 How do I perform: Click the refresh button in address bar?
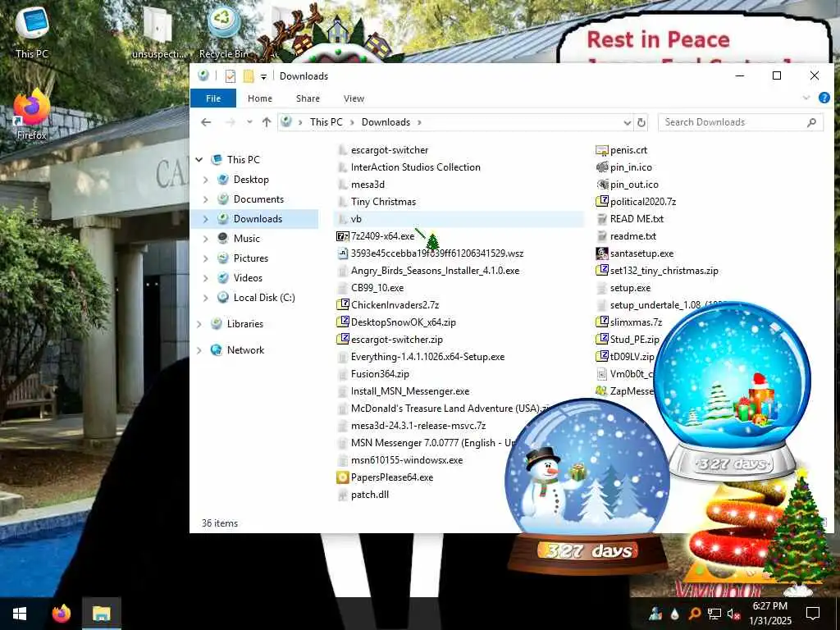pos(641,122)
